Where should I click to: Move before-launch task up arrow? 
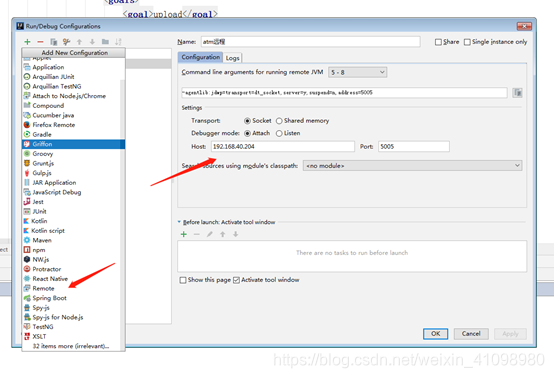(x=223, y=234)
